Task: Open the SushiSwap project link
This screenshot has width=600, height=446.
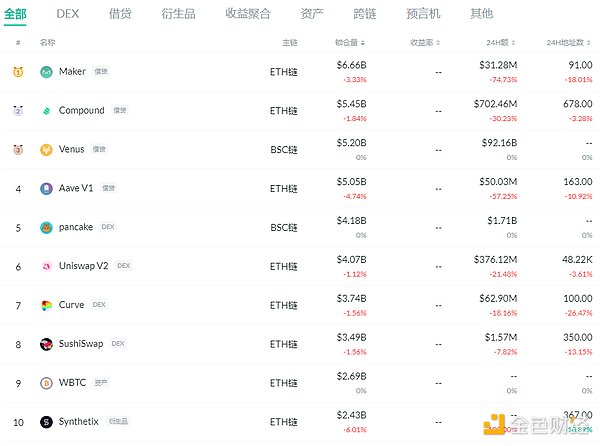Action: pyautogui.click(x=82, y=344)
